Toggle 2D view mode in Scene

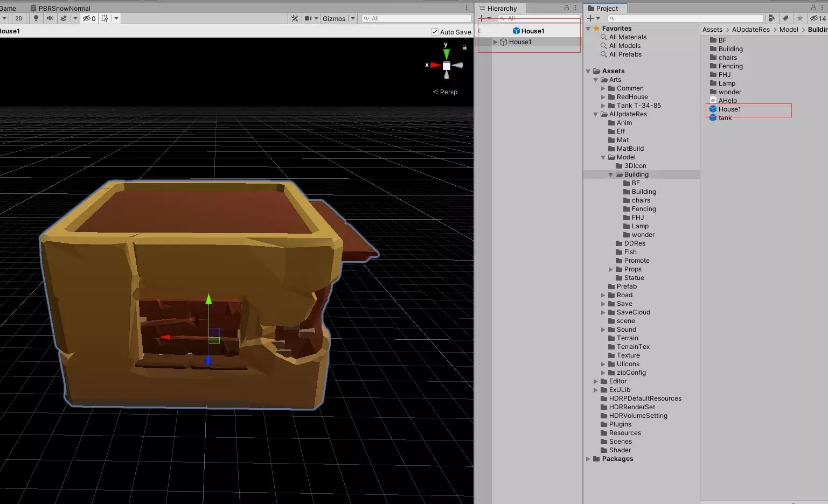click(x=19, y=18)
